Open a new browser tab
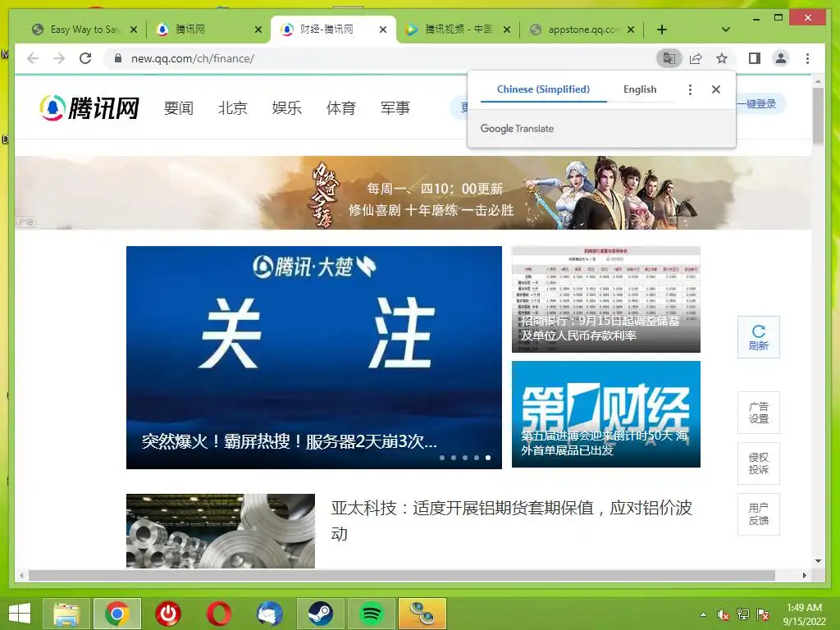 click(x=662, y=30)
